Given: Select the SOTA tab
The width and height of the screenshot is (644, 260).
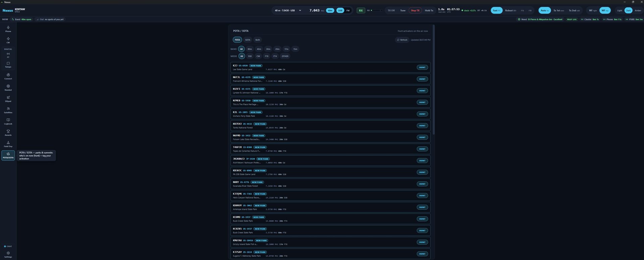Looking at the screenshot, I should [x=248, y=40].
